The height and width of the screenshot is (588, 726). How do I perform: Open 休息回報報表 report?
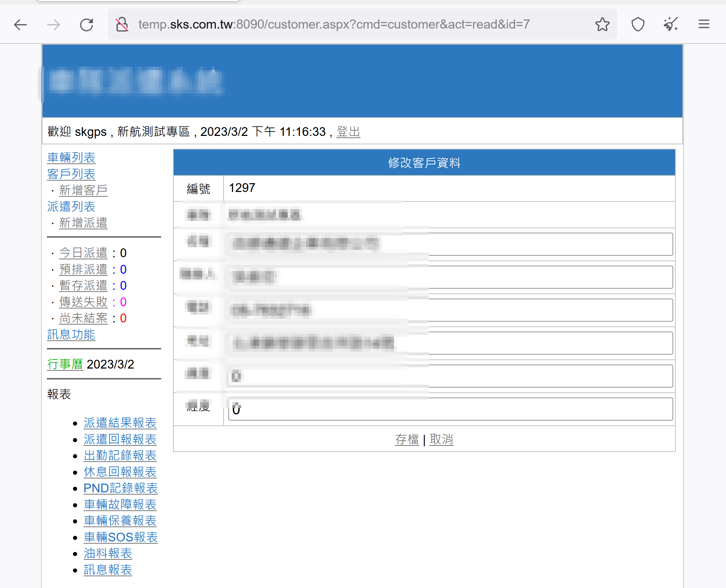(x=120, y=472)
